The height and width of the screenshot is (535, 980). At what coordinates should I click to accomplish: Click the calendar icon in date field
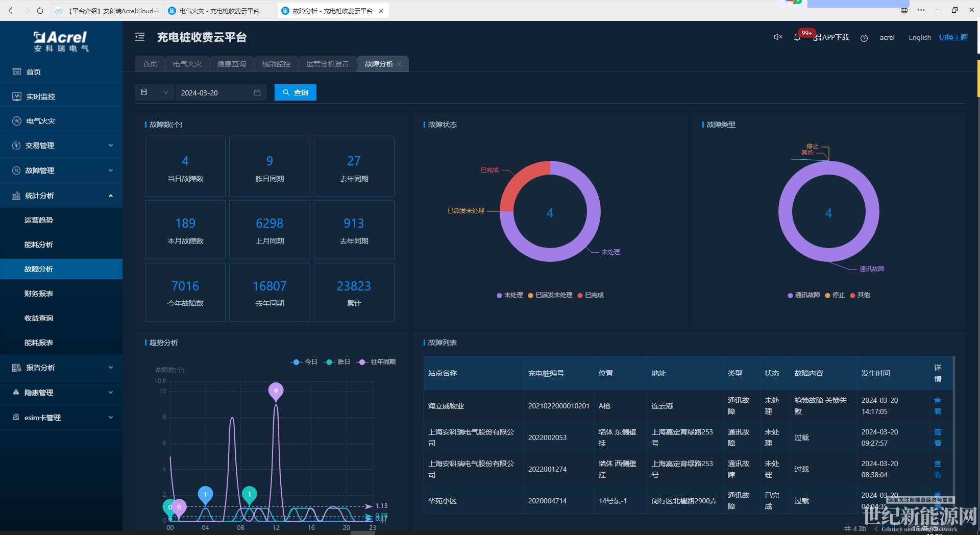tap(257, 93)
